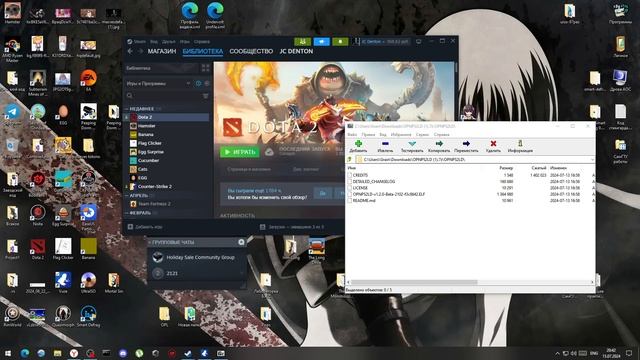Screen dimensions: 640x360
Task: Open the 2121 group chat
Action: pyautogui.click(x=198, y=273)
